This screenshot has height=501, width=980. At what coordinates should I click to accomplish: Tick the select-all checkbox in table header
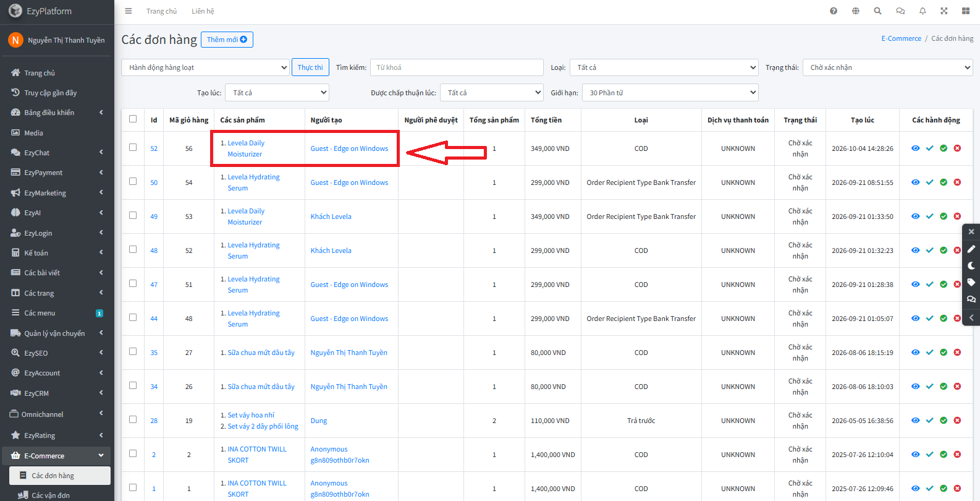pos(133,119)
